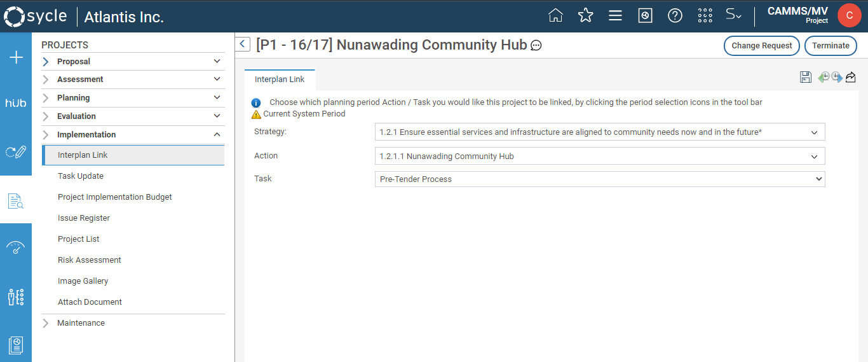Click the share export arrow icon
Viewport: 868px width, 362px height.
851,77
